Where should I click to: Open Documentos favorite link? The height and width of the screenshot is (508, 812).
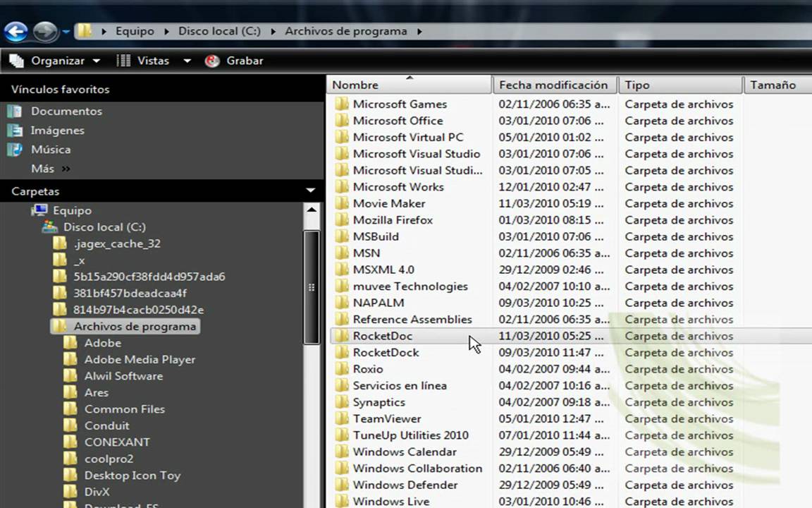coord(66,111)
